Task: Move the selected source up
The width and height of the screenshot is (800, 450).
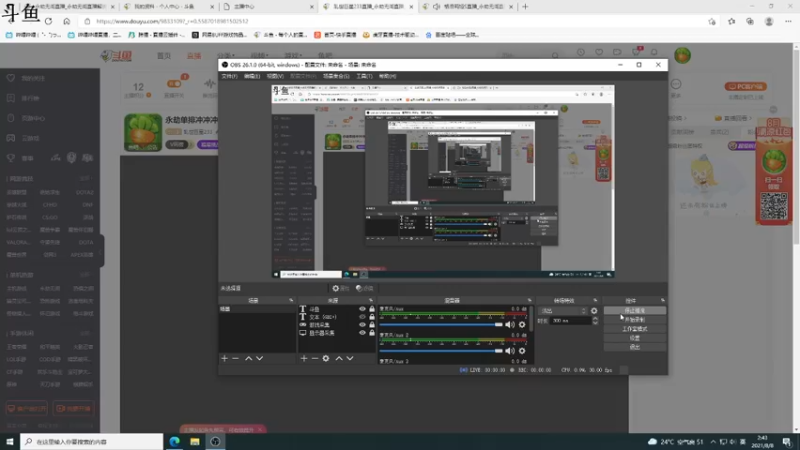Action: pyautogui.click(x=339, y=358)
